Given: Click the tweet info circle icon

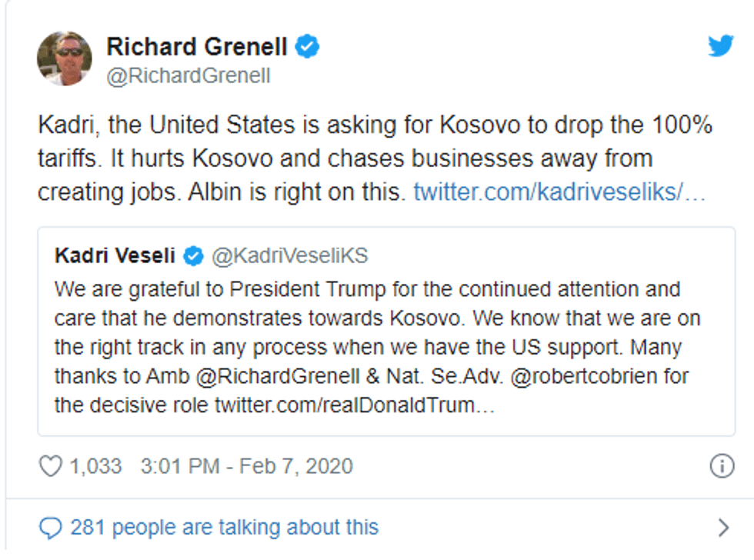Looking at the screenshot, I should pos(721,466).
